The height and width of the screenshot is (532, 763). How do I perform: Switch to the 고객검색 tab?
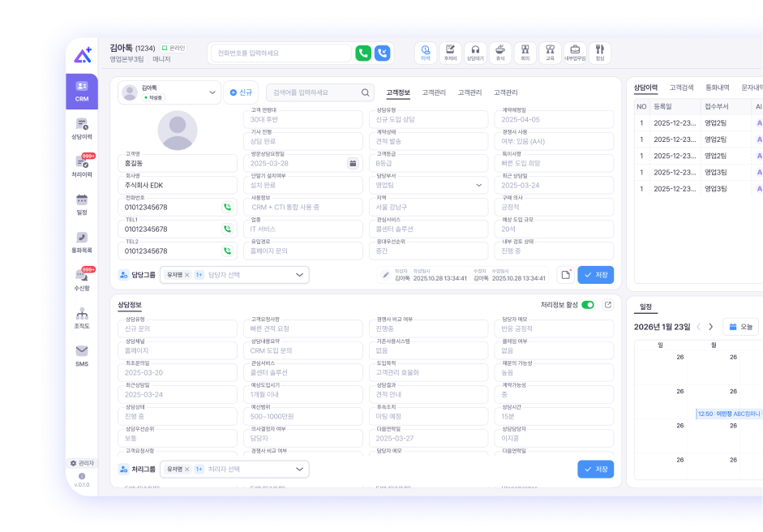(681, 88)
